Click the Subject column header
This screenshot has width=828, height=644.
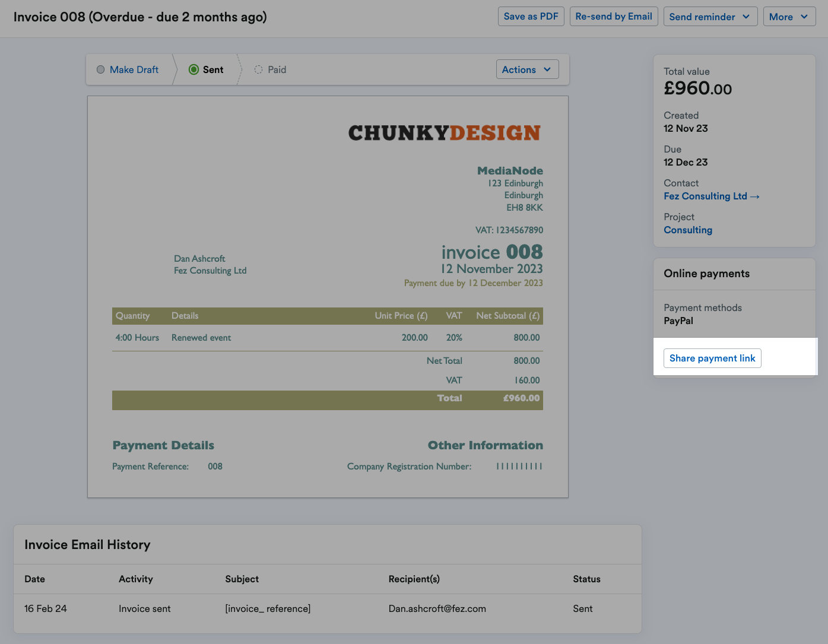(242, 579)
